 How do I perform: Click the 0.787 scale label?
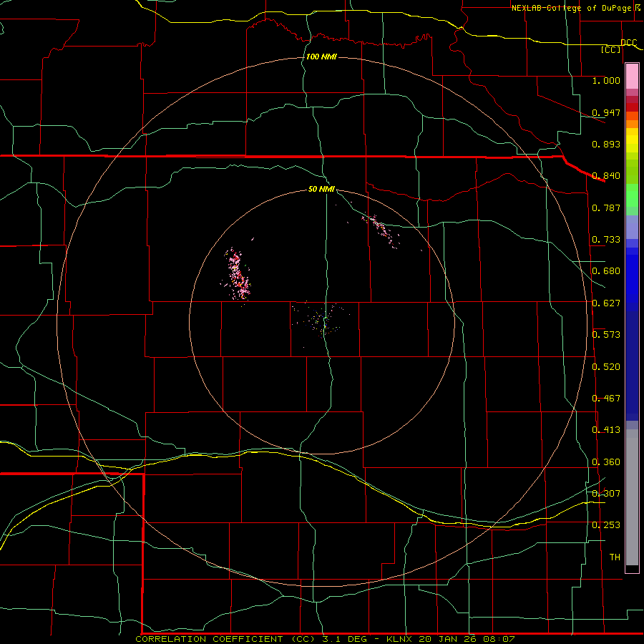(x=606, y=208)
